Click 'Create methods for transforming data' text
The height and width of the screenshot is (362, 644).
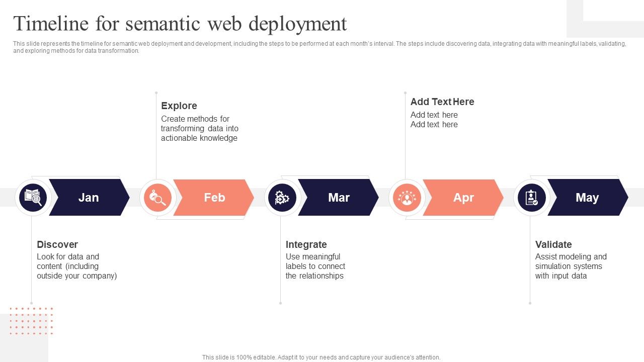click(x=200, y=129)
